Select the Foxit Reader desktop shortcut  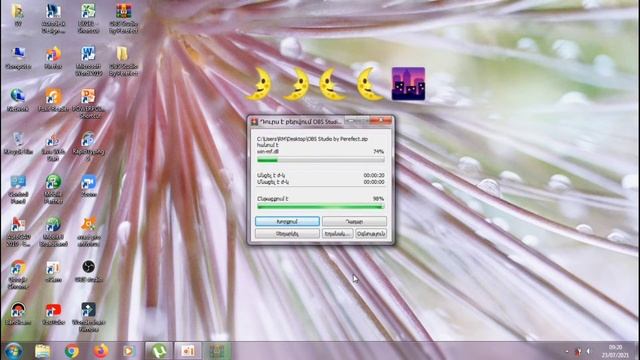[x=53, y=100]
